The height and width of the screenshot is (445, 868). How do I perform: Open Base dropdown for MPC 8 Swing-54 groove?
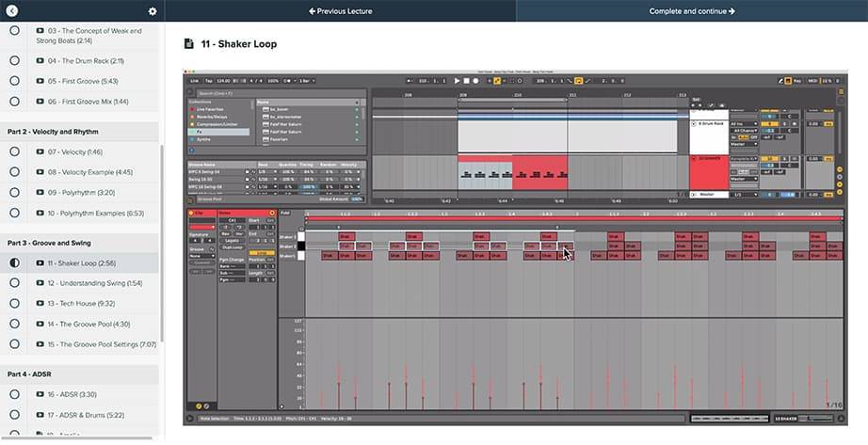[267, 172]
